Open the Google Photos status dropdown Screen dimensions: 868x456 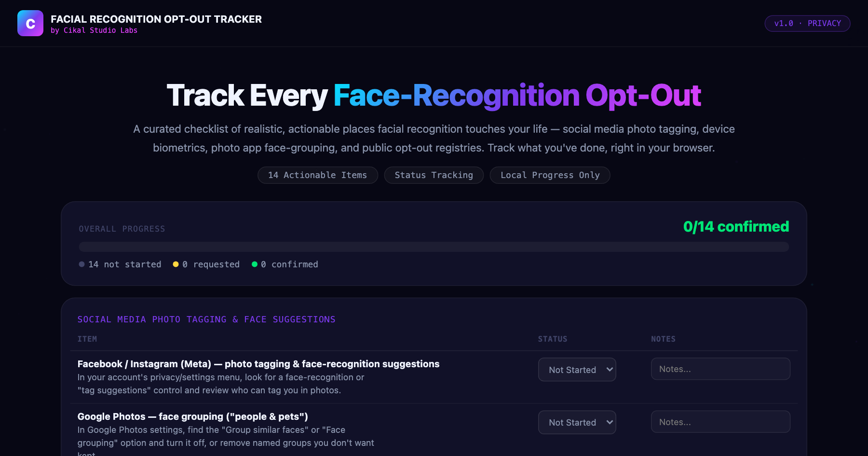point(577,422)
